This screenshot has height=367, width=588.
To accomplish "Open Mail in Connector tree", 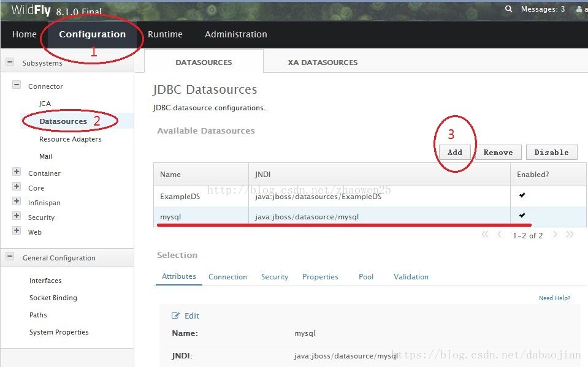I will click(x=45, y=156).
